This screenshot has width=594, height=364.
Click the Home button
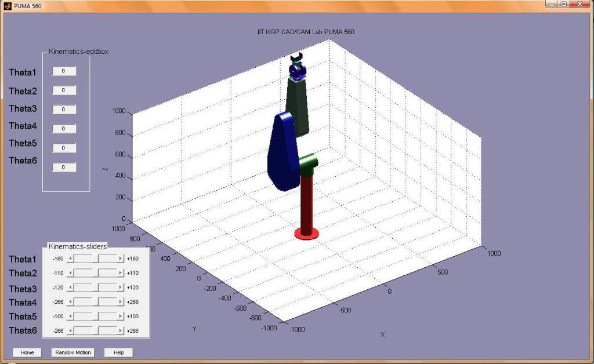(27, 352)
